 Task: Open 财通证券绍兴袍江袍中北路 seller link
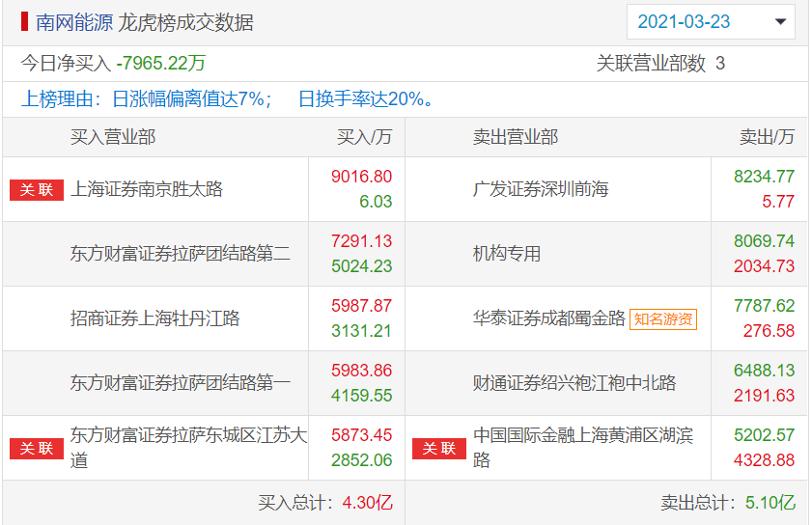pos(574,383)
